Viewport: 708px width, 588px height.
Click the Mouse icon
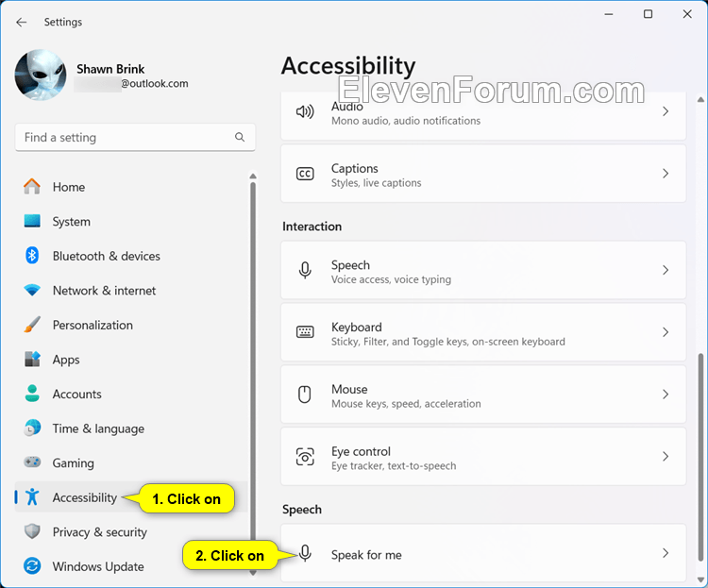[x=305, y=395]
